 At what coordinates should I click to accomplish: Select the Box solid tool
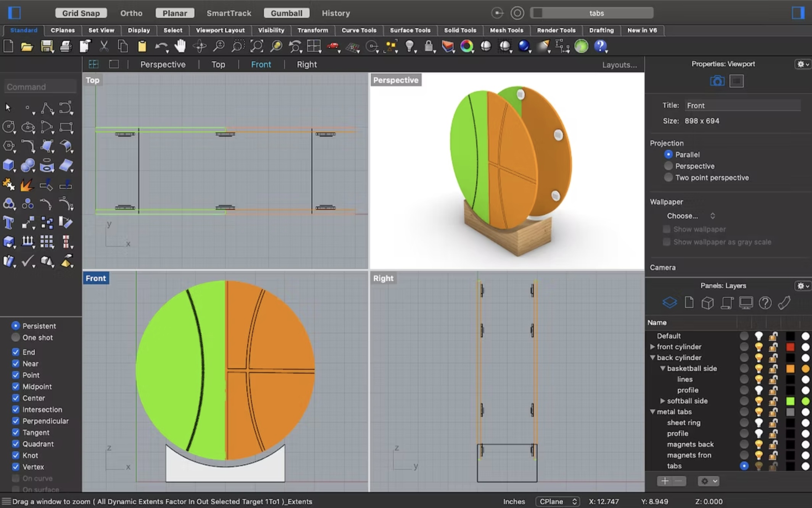pyautogui.click(x=8, y=165)
